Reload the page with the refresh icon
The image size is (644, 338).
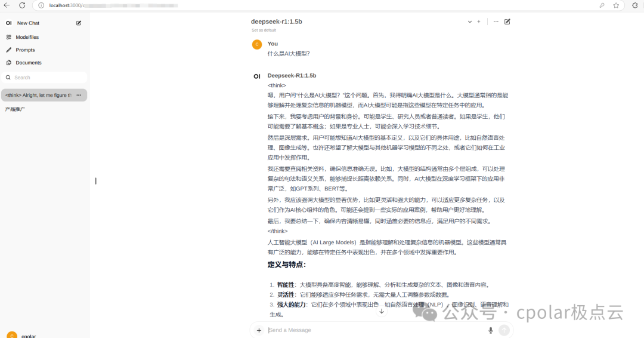click(22, 5)
